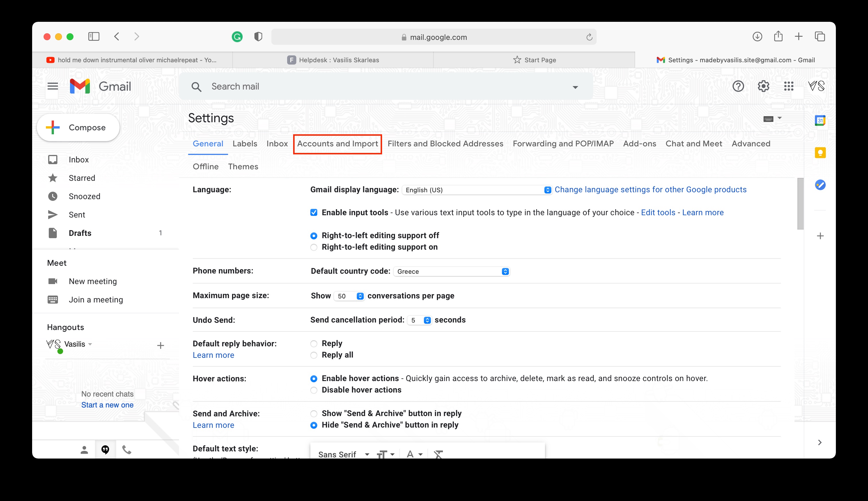Image resolution: width=868 pixels, height=501 pixels.
Task: Open Gmail display language dropdown
Action: click(x=477, y=190)
